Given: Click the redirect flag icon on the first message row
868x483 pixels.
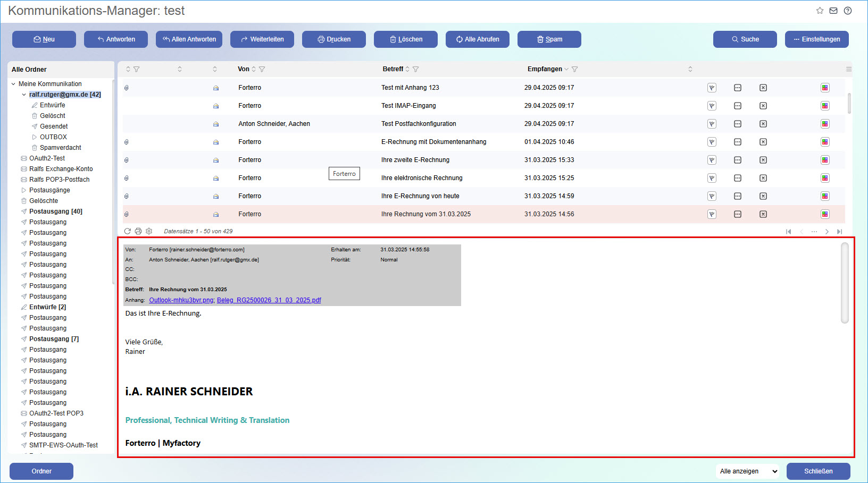Looking at the screenshot, I should point(712,88).
